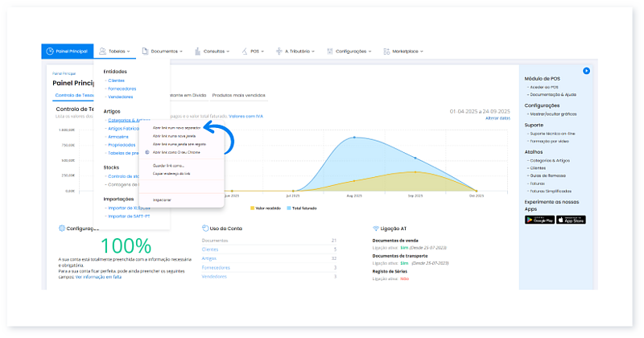Select 'Copiar endereço do link' option
Image resolution: width=644 pixels, height=338 pixels.
171,173
